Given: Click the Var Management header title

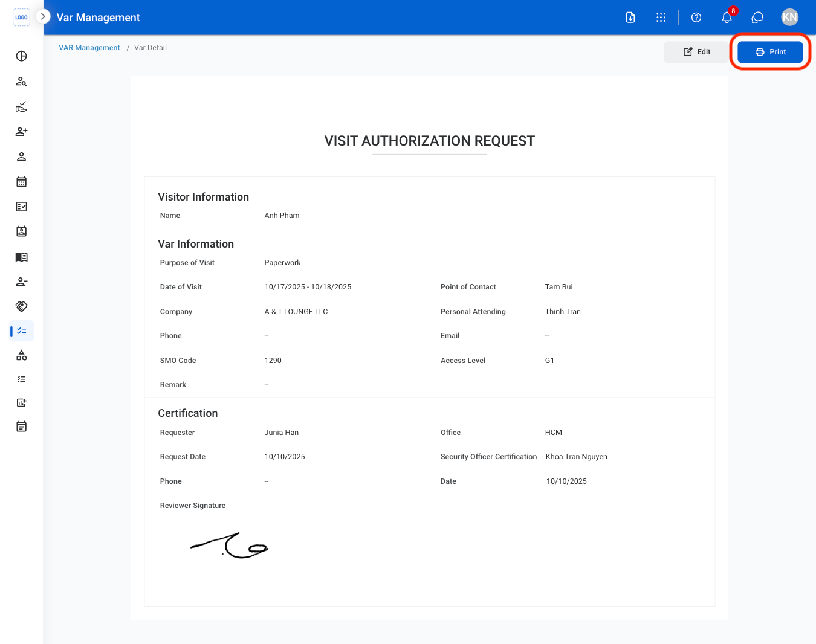Looking at the screenshot, I should point(98,18).
